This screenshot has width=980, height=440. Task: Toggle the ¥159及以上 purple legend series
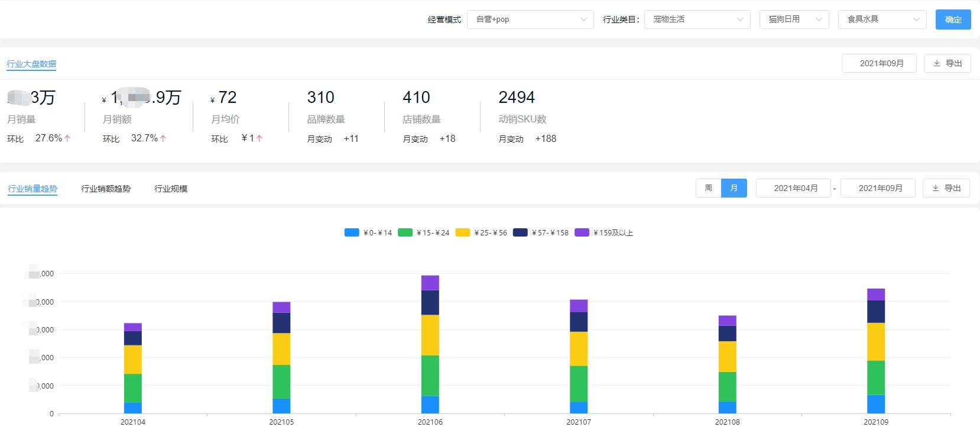(x=582, y=232)
